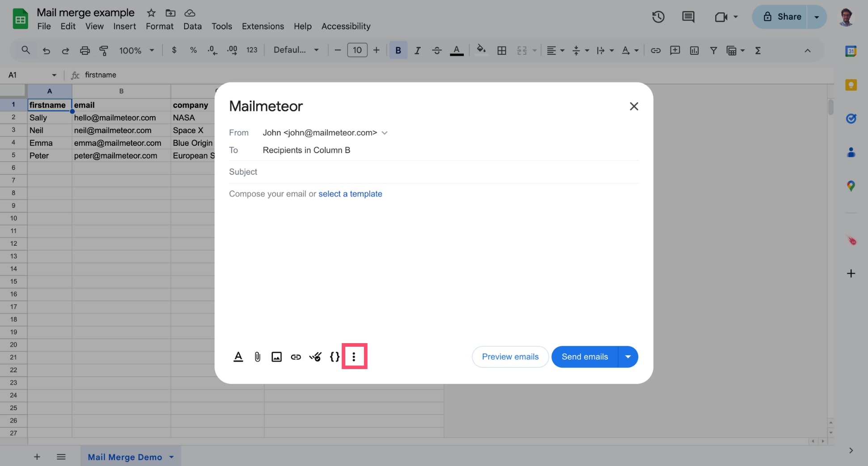The height and width of the screenshot is (466, 868).
Task: Attach a file with paperclip icon
Action: (x=257, y=357)
